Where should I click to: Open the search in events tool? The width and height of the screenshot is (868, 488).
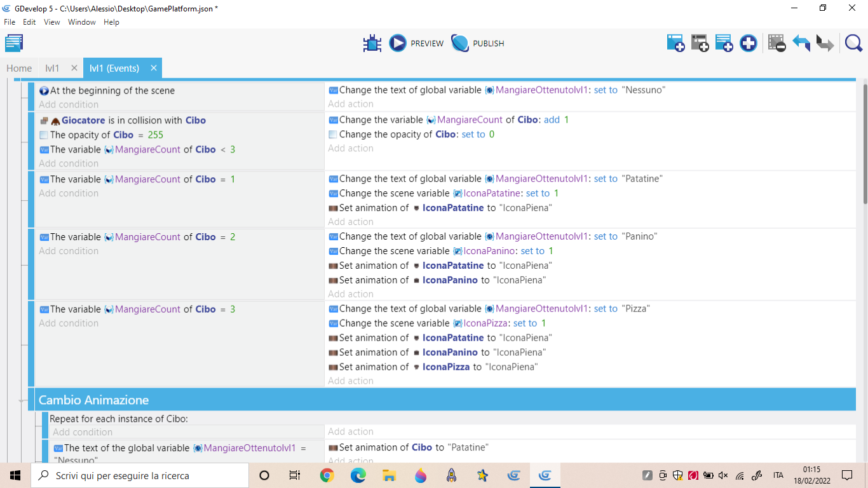pyautogui.click(x=853, y=43)
